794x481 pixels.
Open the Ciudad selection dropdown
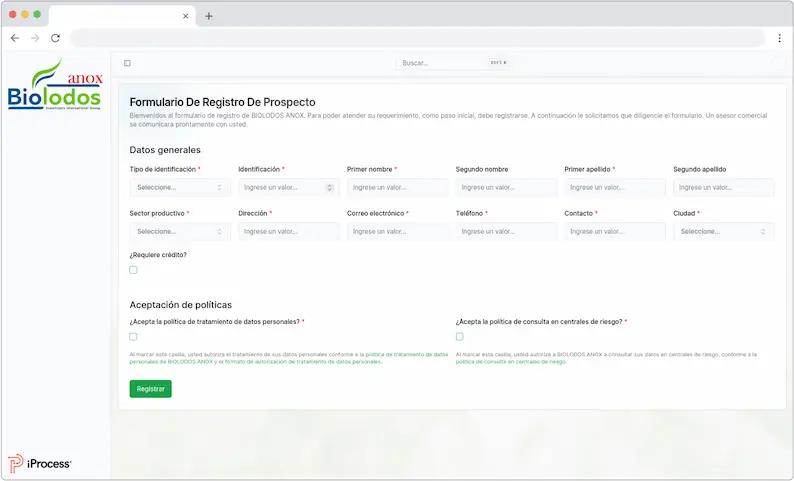[x=723, y=231]
